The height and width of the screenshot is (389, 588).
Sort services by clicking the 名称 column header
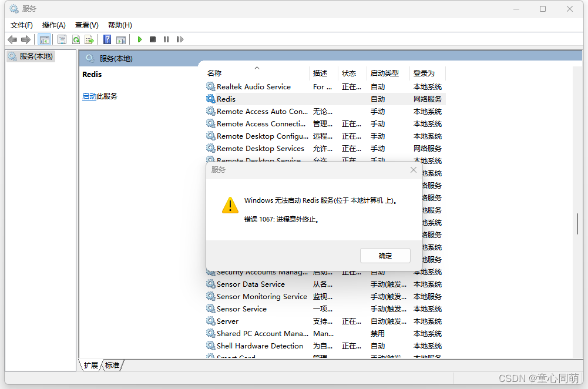[x=214, y=73]
